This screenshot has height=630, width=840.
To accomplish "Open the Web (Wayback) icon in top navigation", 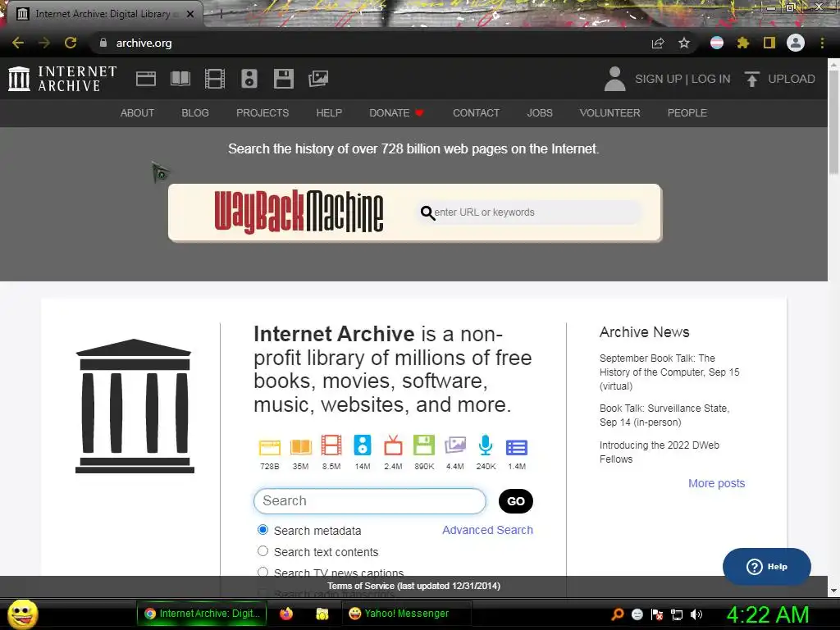I will [x=146, y=79].
